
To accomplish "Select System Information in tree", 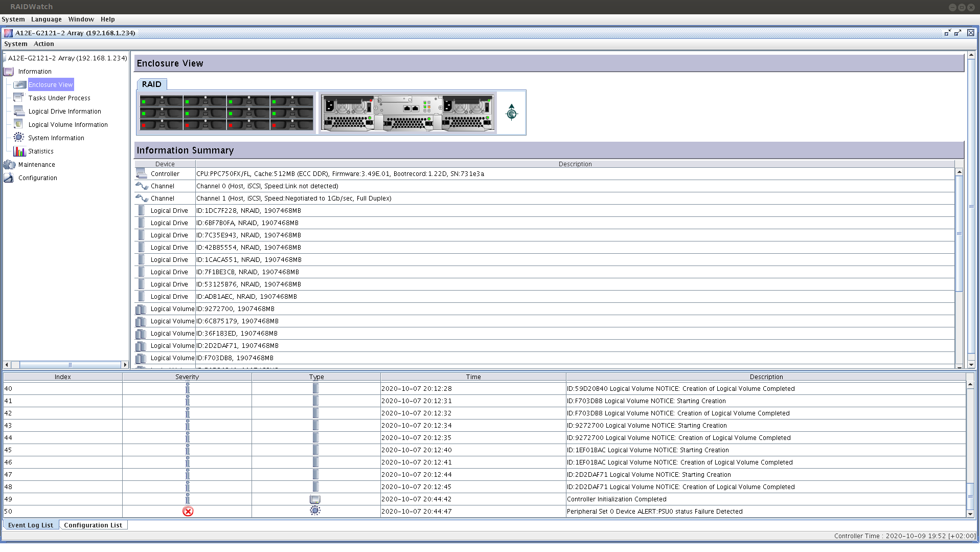I will (x=56, y=138).
